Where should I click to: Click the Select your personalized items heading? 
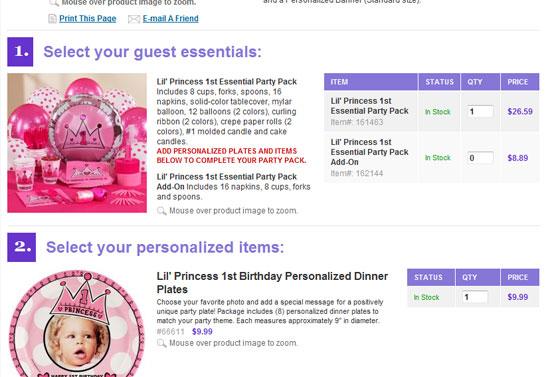coord(165,247)
